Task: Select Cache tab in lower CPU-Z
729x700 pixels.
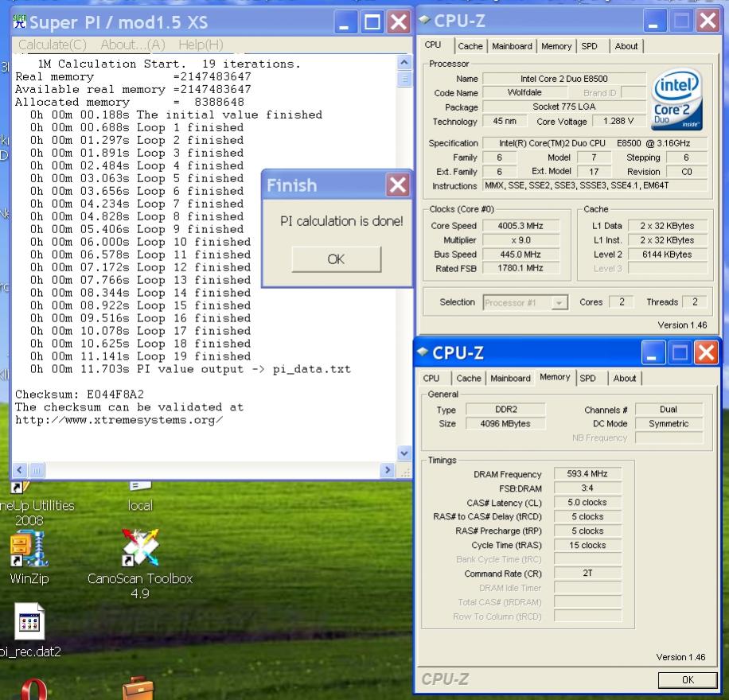Action: point(469,379)
